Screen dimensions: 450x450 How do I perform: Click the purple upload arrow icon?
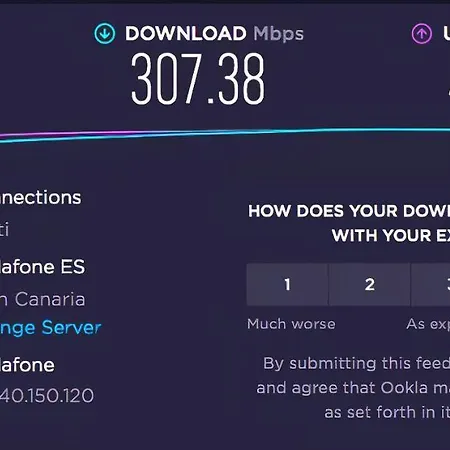[x=422, y=33]
